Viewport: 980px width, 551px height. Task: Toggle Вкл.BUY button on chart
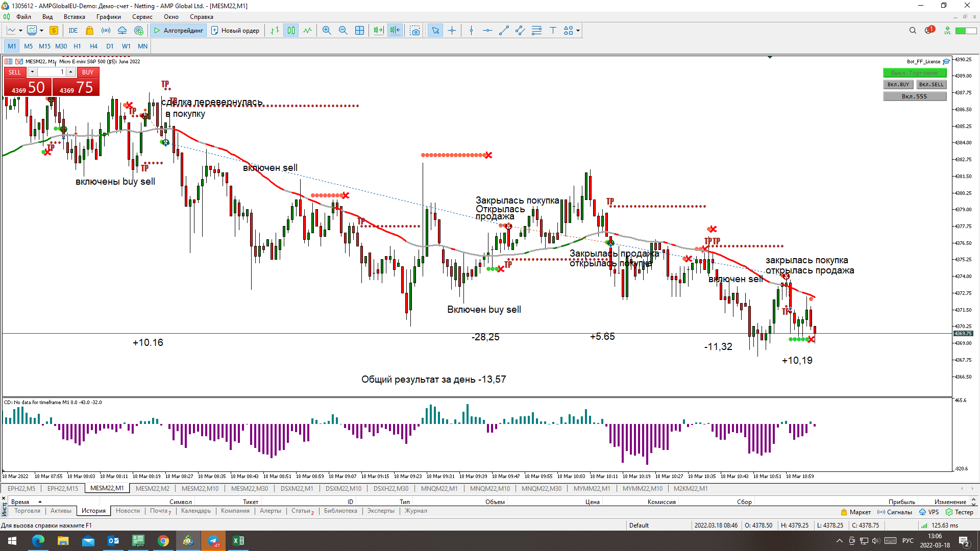tap(898, 85)
